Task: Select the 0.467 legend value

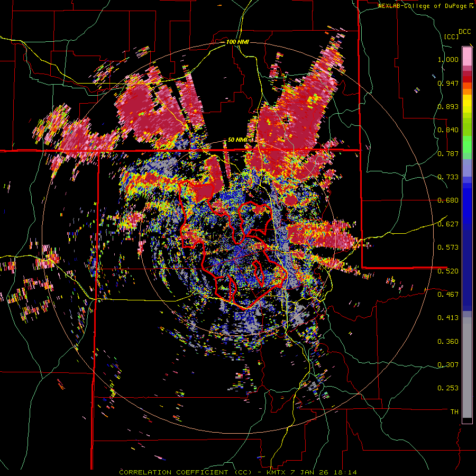Action: coord(448,295)
